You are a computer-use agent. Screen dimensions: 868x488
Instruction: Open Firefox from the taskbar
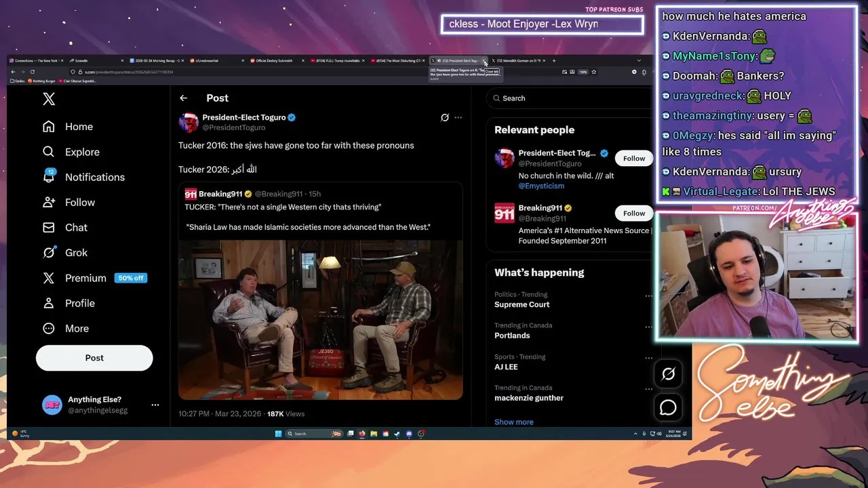(x=362, y=434)
